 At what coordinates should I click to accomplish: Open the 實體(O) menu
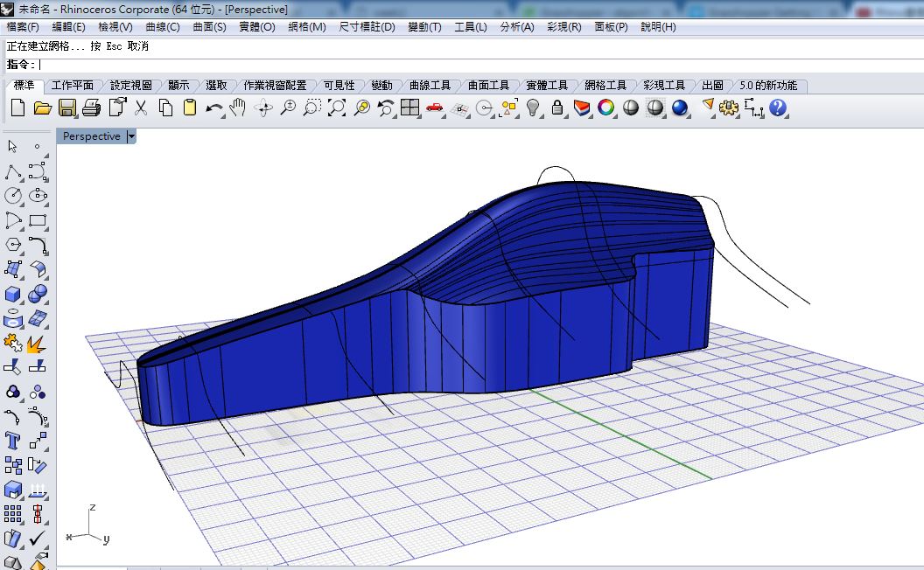tap(257, 27)
